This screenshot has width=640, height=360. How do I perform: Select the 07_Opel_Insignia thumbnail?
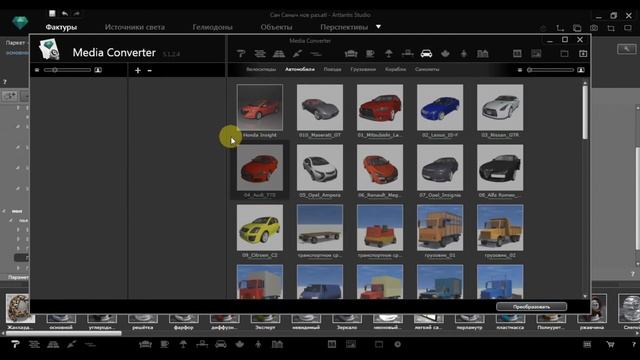point(440,167)
